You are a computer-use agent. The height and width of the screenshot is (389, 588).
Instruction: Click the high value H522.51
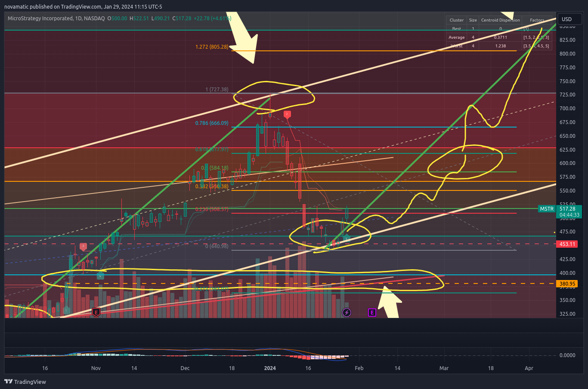139,19
